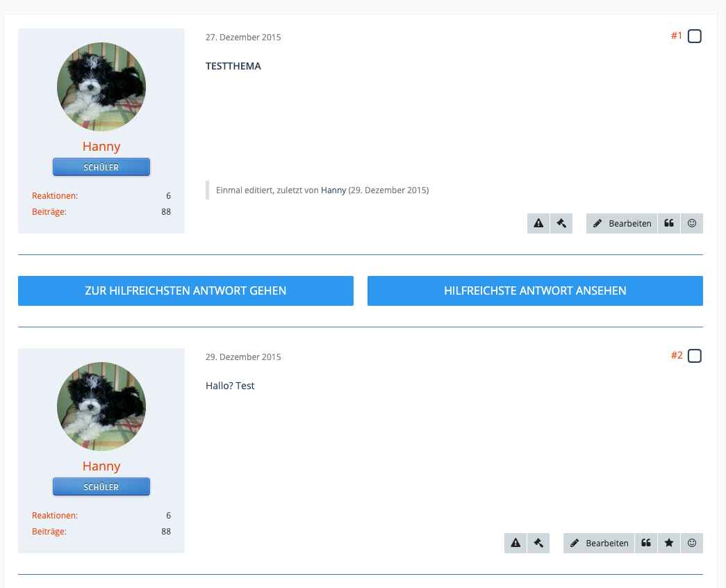Open the #2 post permalink
This screenshot has height=588, width=726.
[x=676, y=356]
